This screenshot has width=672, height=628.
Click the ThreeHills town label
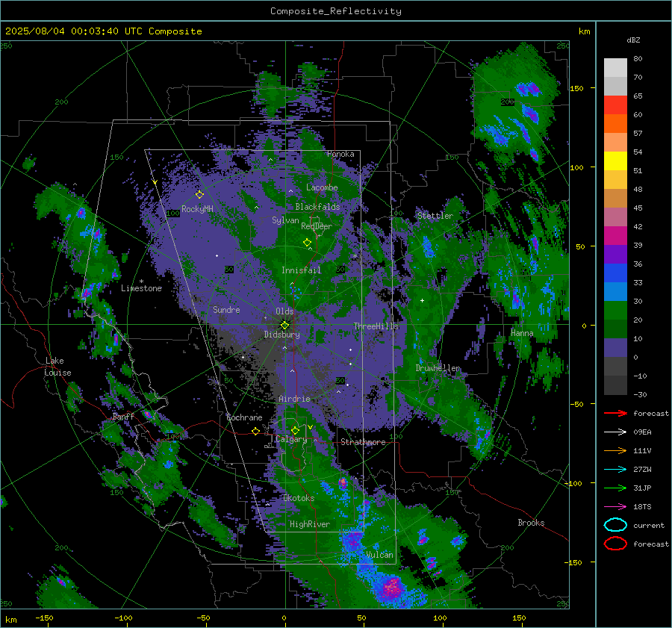(x=376, y=326)
